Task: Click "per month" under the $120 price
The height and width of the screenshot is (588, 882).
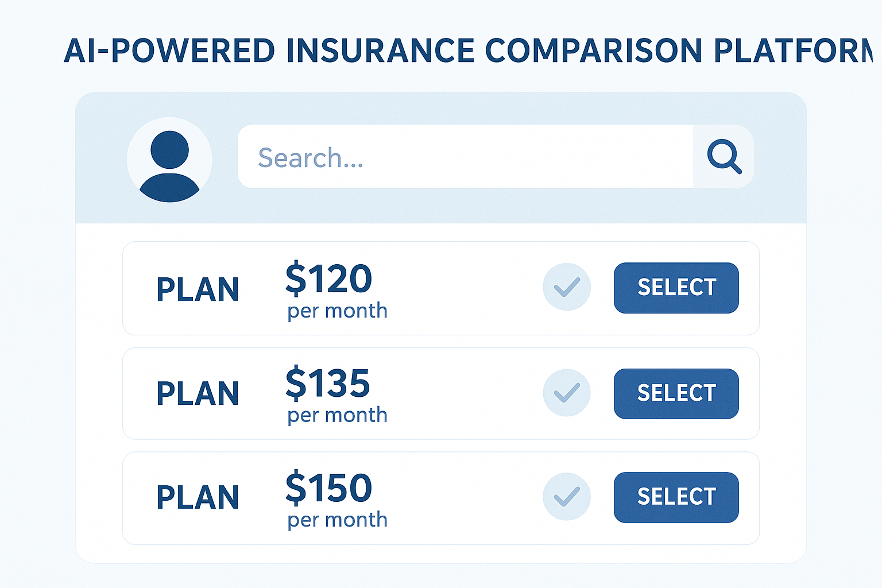Action: point(338,311)
